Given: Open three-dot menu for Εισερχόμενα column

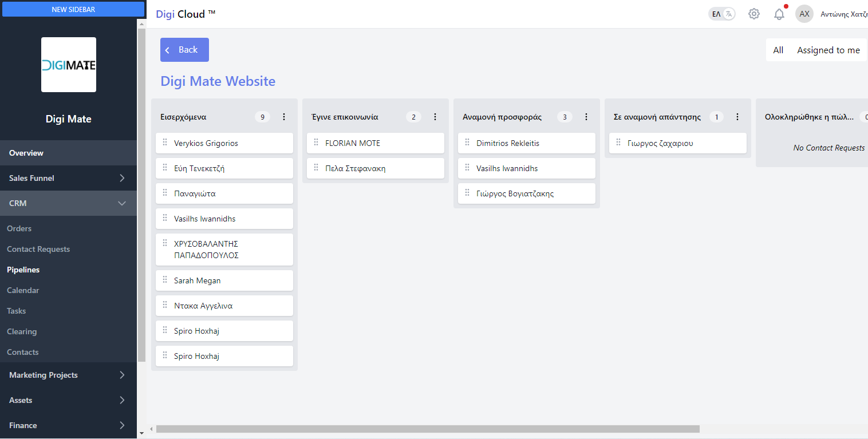Looking at the screenshot, I should pos(284,117).
